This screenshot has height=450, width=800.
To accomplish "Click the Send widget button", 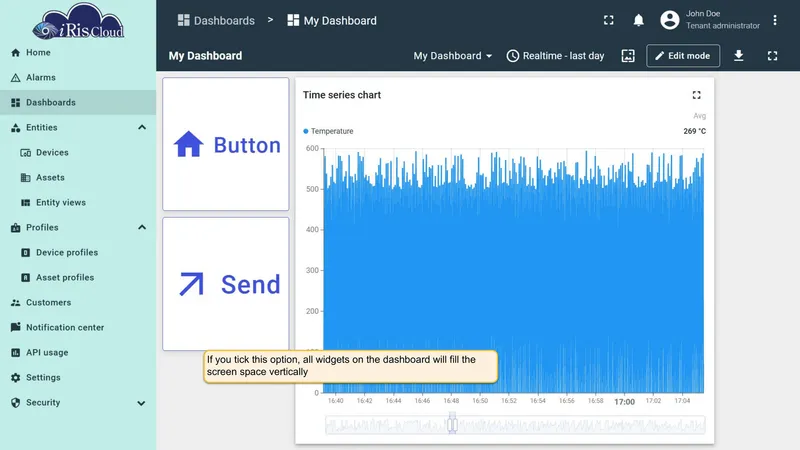I will pos(226,284).
